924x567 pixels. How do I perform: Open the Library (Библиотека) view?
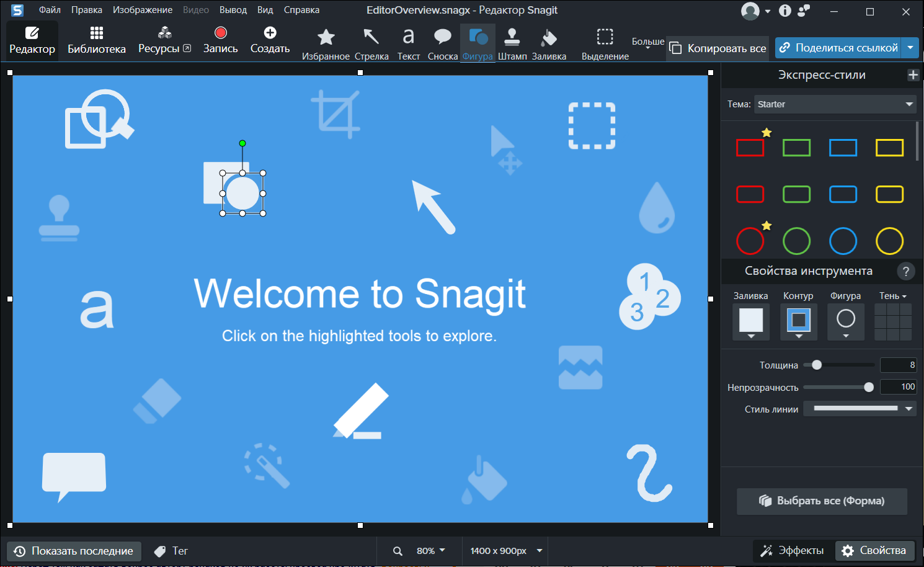(x=97, y=40)
